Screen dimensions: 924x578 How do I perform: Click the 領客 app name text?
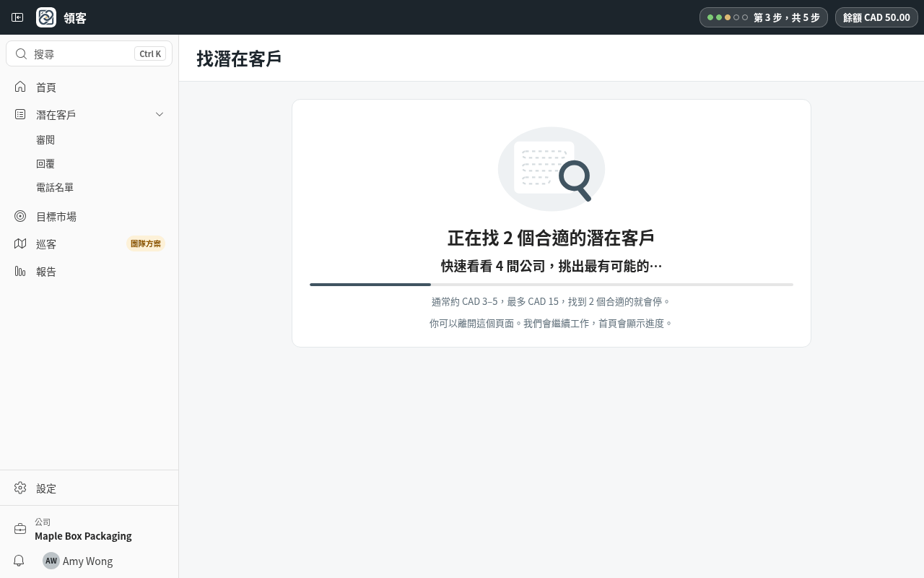pos(75,18)
